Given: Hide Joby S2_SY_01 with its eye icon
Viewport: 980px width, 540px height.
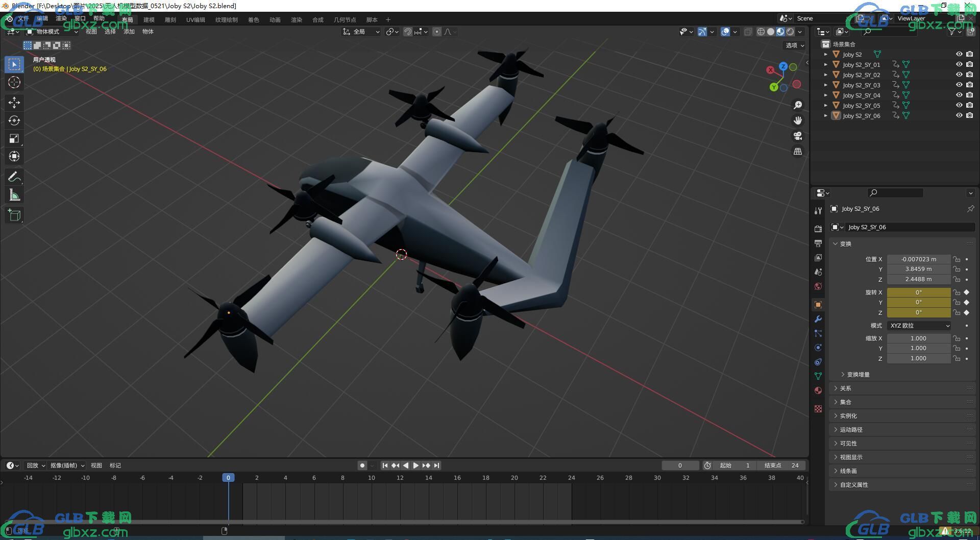Looking at the screenshot, I should [x=959, y=64].
